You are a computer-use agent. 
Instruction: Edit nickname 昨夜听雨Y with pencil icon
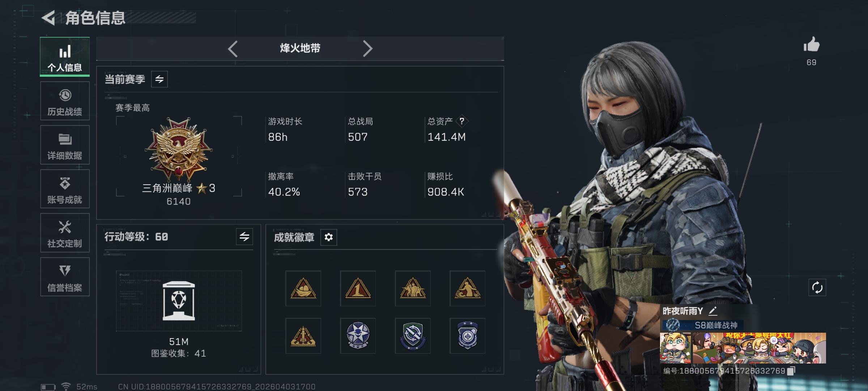(x=712, y=311)
